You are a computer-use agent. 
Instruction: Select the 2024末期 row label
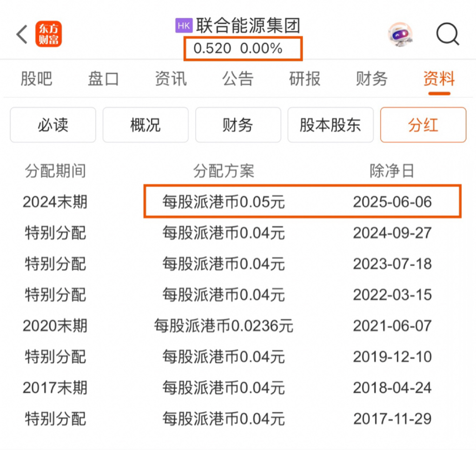point(55,202)
